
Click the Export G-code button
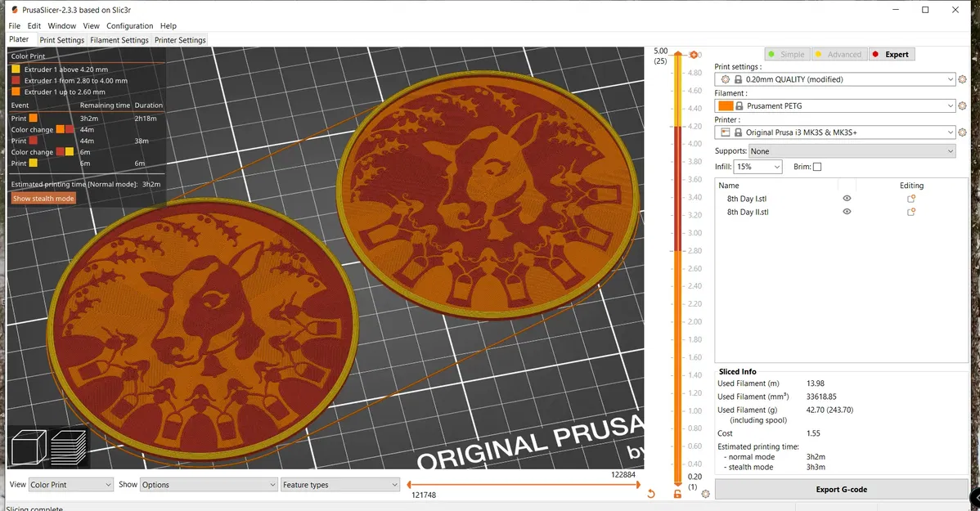840,489
